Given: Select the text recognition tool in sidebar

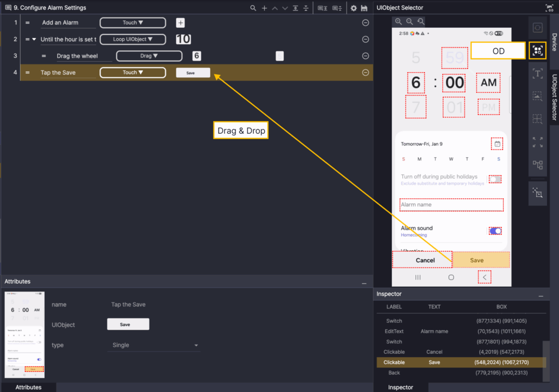Looking at the screenshot, I should point(538,74).
